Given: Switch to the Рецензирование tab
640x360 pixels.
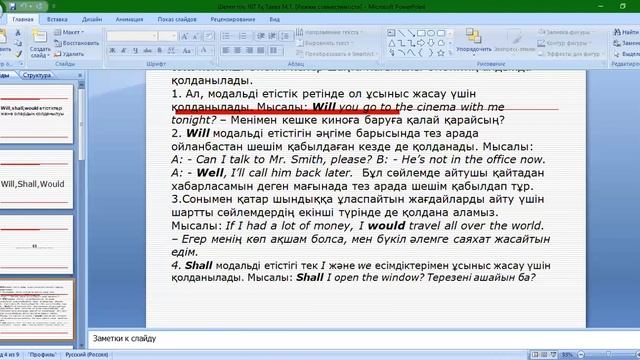Looking at the screenshot, I should [x=233, y=19].
